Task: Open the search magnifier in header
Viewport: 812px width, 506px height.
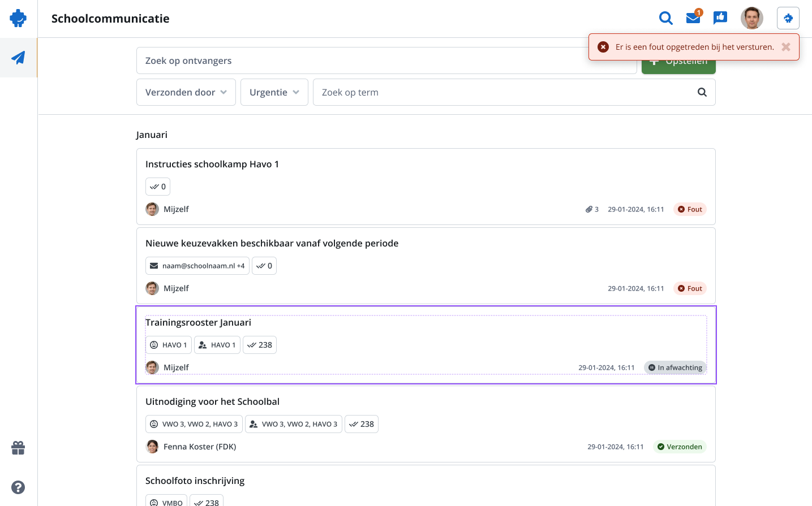Action: point(666,18)
